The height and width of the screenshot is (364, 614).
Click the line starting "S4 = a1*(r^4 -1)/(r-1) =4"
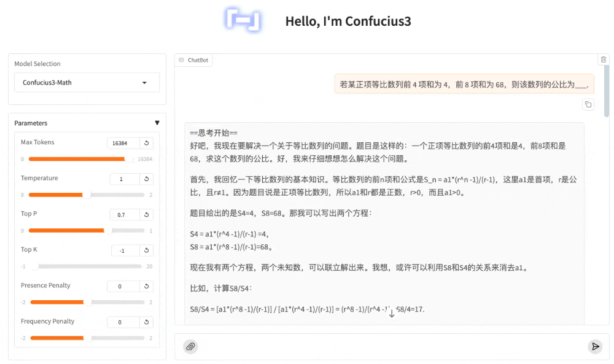[230, 234]
